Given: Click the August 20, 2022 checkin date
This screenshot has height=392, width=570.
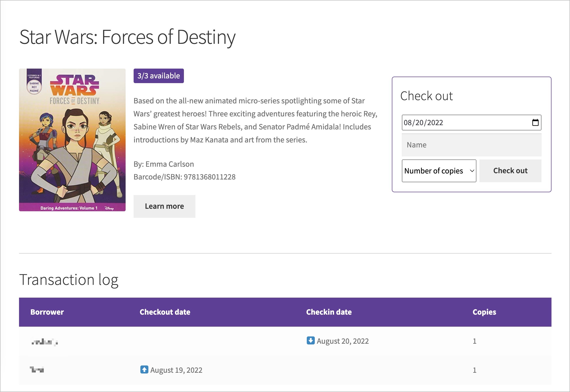Looking at the screenshot, I should (x=343, y=341).
